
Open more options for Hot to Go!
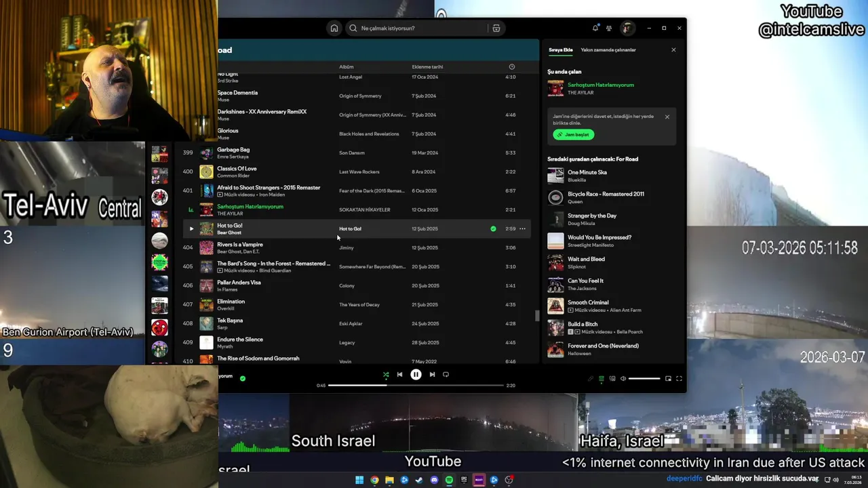(522, 228)
